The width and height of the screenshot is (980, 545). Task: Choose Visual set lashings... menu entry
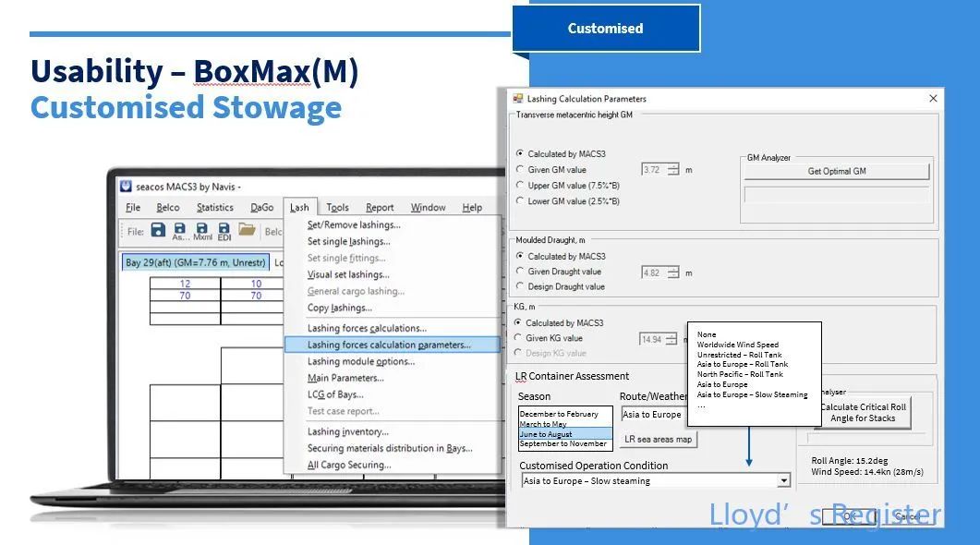coord(393,274)
